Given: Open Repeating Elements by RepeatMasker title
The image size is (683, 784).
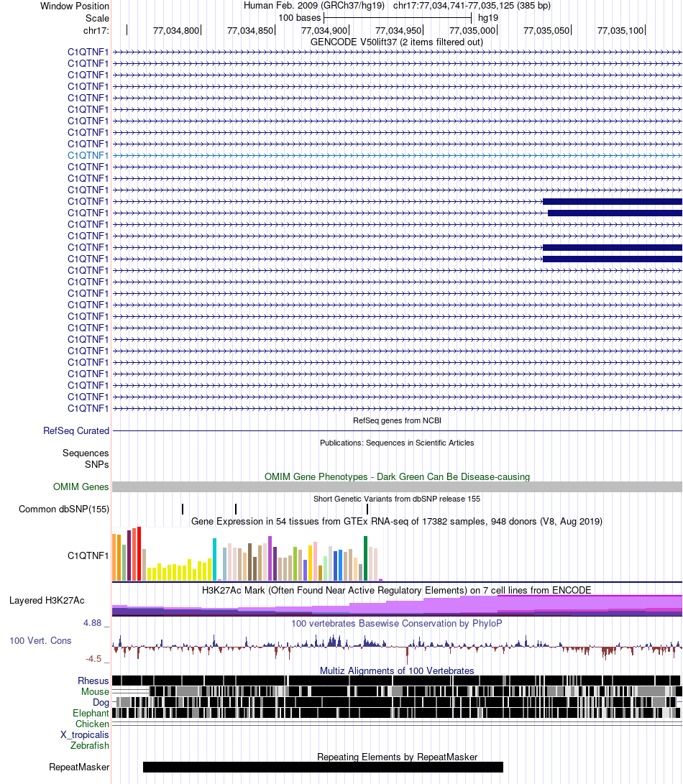Looking at the screenshot, I should click(x=397, y=757).
